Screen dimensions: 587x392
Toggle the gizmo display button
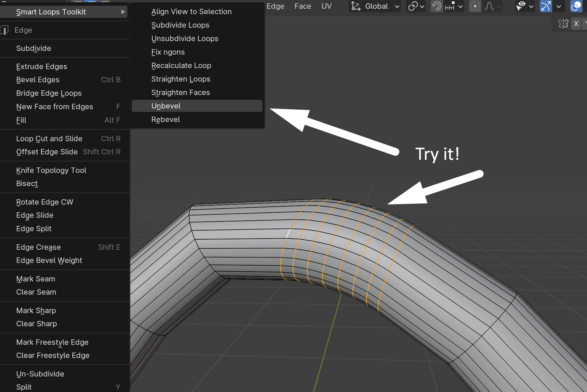tap(546, 6)
